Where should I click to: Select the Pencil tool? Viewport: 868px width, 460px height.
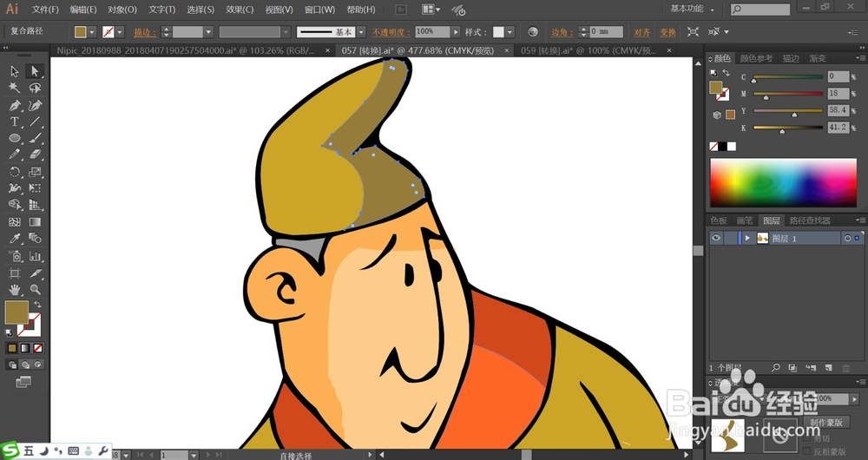coord(15,154)
